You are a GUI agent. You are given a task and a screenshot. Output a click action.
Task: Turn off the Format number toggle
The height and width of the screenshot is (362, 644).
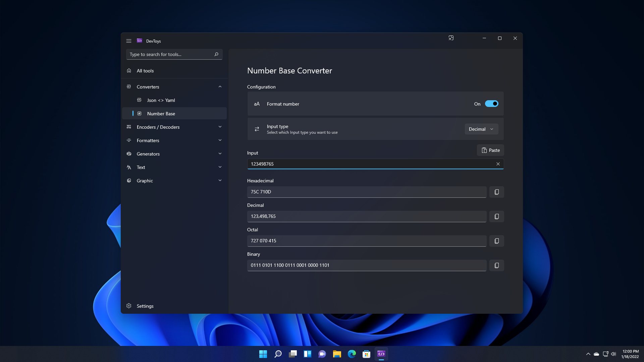click(491, 104)
